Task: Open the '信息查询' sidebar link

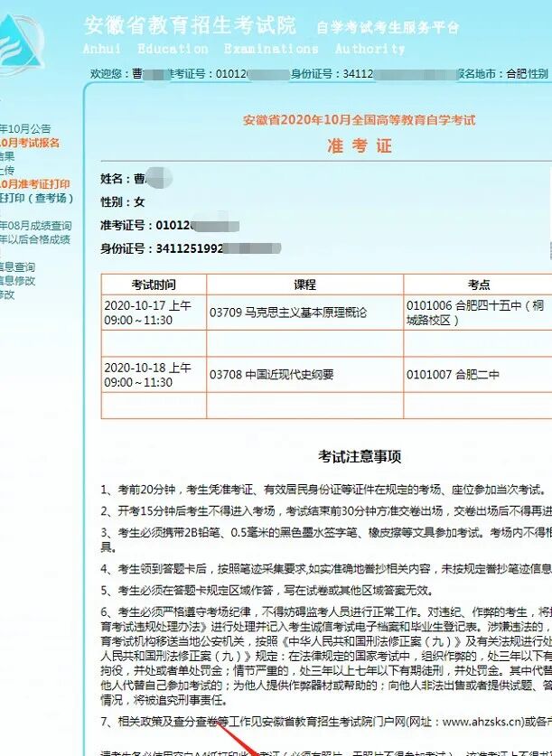Action: pos(17,267)
